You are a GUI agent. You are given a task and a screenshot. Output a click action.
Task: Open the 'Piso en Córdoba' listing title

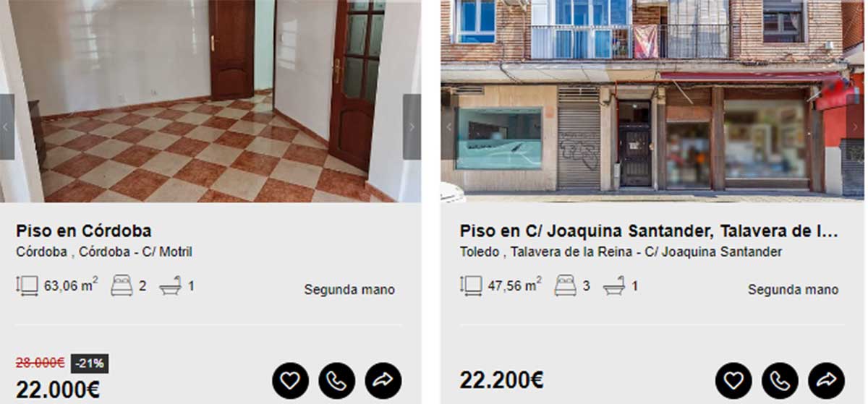[84, 231]
